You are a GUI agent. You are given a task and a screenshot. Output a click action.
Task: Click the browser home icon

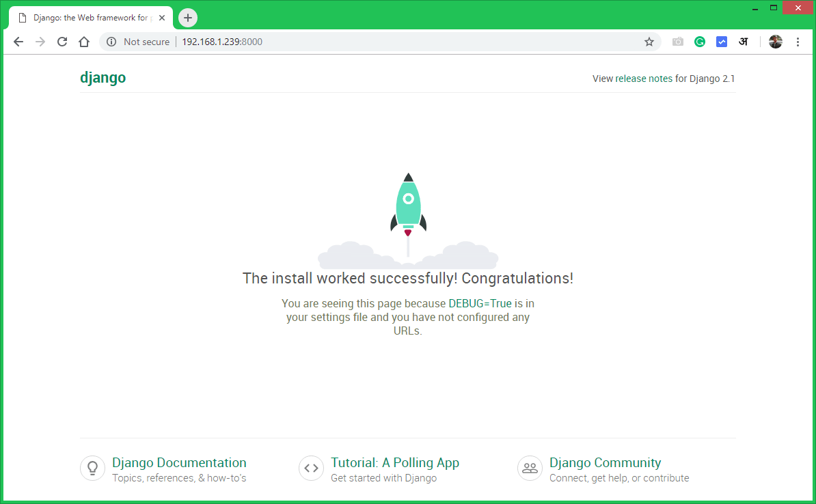[x=83, y=42]
